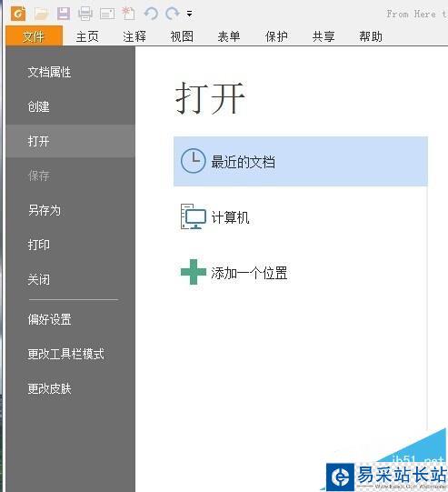This screenshot has height=492, width=448.
Task: Choose 创建 in the file menu
Action: click(71, 106)
